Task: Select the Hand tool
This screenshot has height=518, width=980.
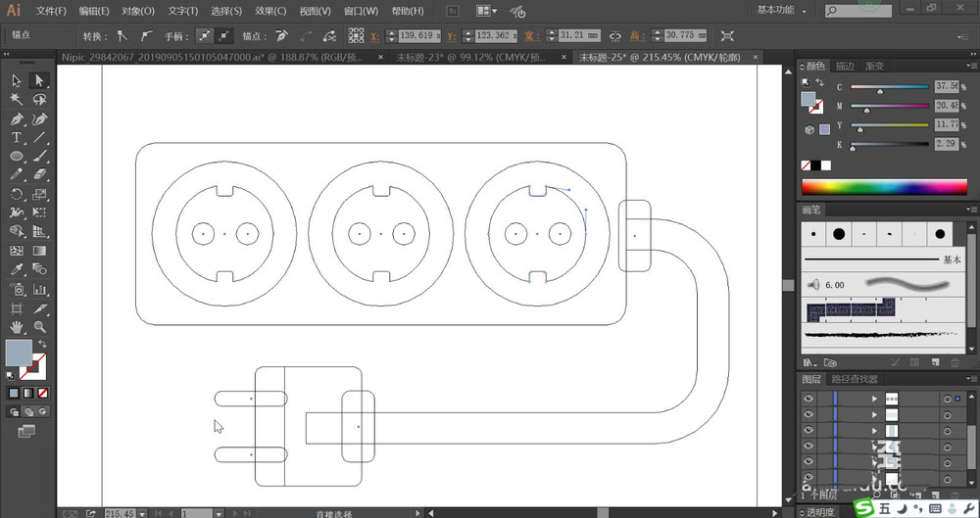Action: click(x=17, y=327)
